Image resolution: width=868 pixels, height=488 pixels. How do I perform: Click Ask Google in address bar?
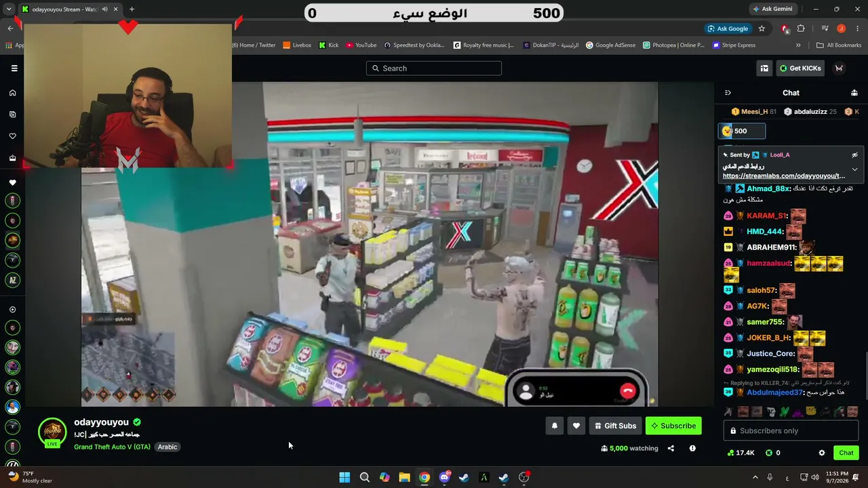[727, 28]
